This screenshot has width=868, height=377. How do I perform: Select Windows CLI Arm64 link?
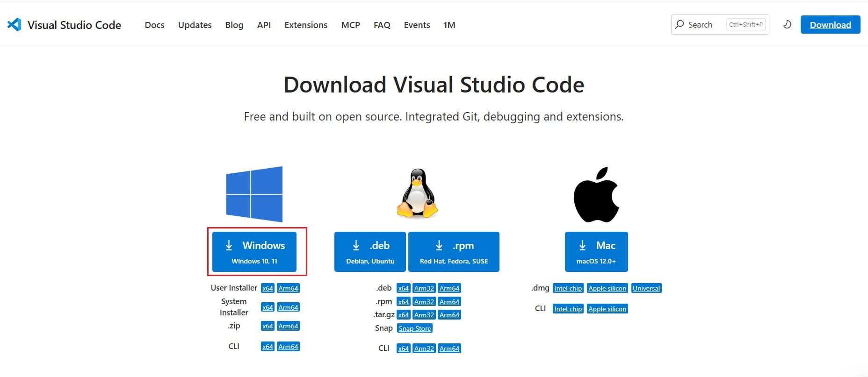click(288, 347)
